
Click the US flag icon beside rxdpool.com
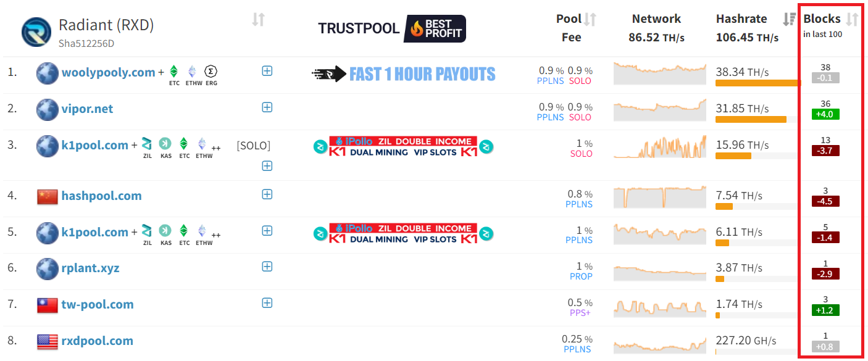click(x=47, y=341)
